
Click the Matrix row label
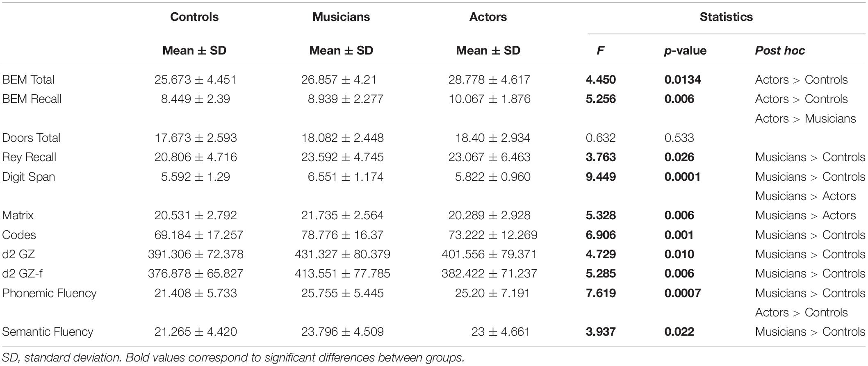(x=18, y=215)
